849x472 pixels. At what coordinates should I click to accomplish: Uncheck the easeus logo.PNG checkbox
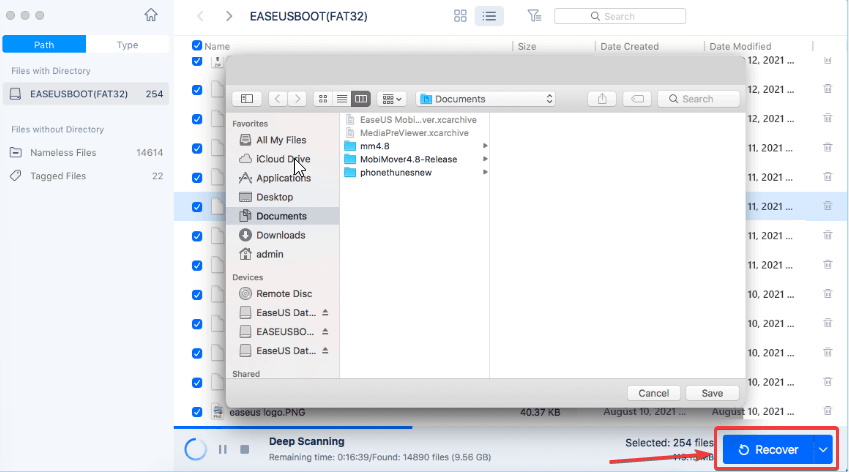coord(197,412)
